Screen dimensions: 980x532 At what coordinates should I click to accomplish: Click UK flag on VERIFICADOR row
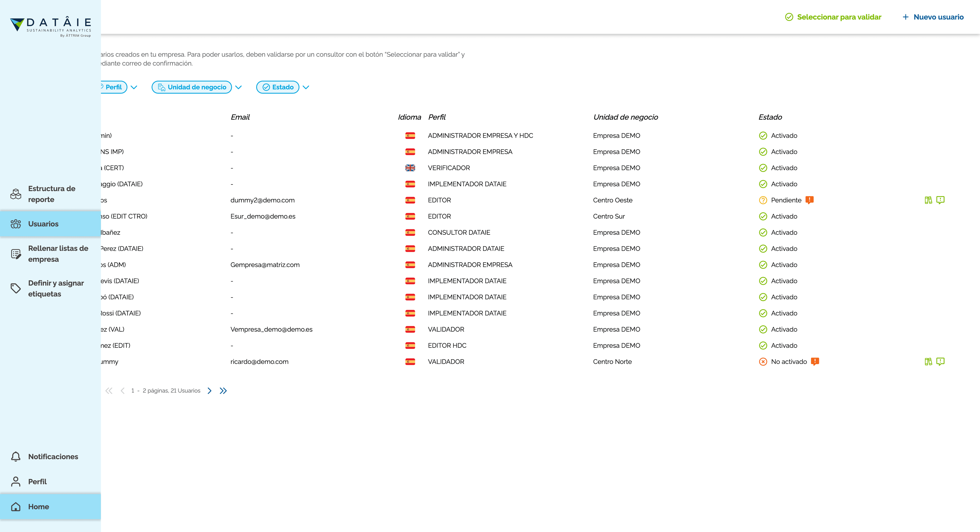pos(410,168)
